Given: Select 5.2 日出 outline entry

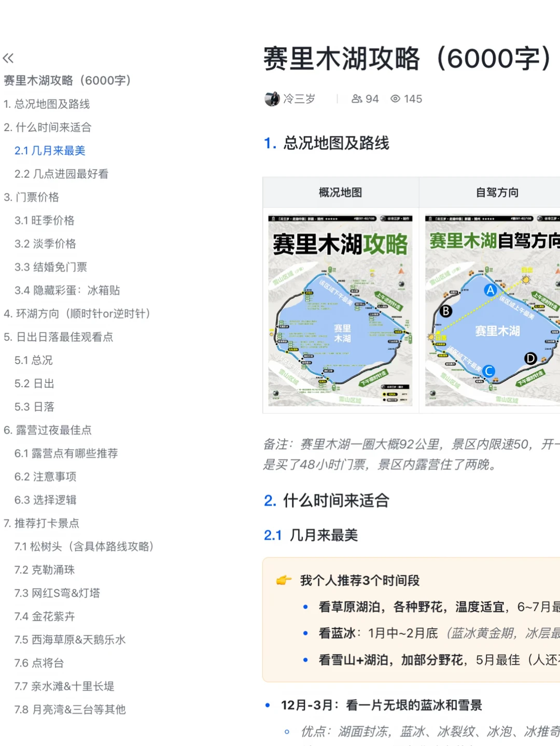Looking at the screenshot, I should click(34, 383).
